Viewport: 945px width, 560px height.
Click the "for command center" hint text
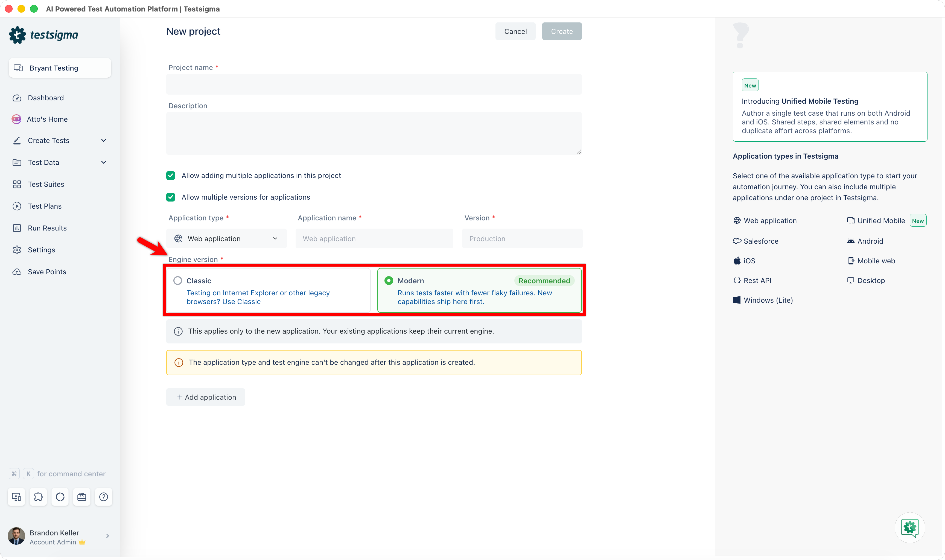point(71,474)
